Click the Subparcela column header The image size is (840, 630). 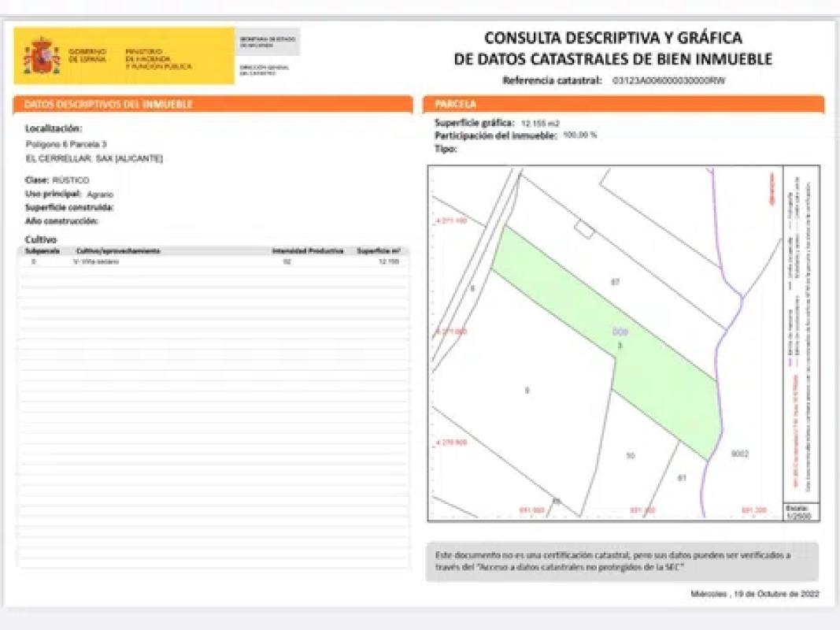(x=37, y=251)
